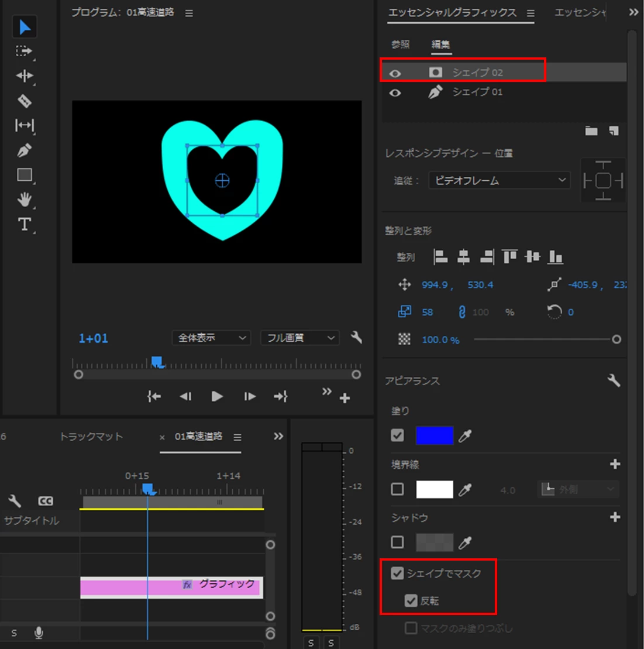644x649 pixels.
Task: Click the voice-over microphone icon
Action: point(39,633)
